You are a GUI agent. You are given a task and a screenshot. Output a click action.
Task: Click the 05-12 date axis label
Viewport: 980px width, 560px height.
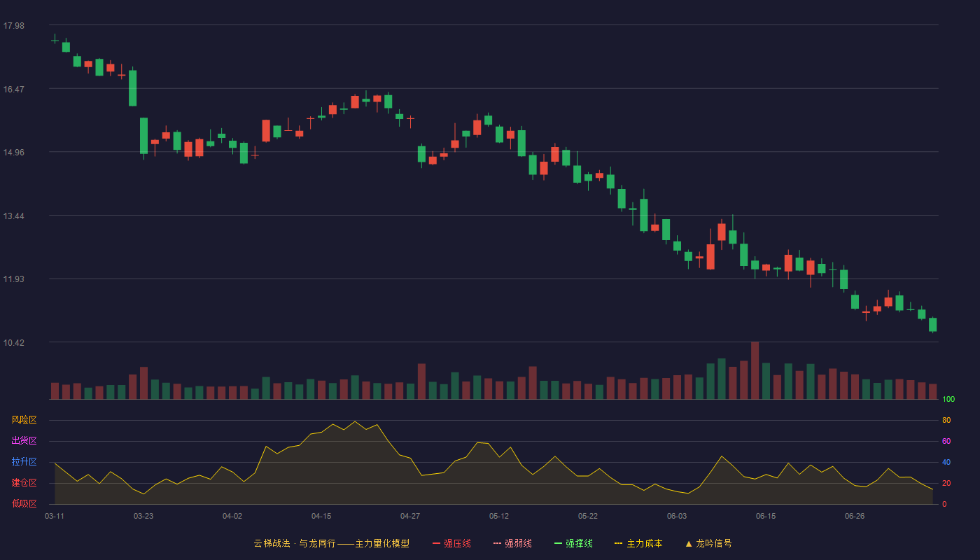[x=499, y=516]
